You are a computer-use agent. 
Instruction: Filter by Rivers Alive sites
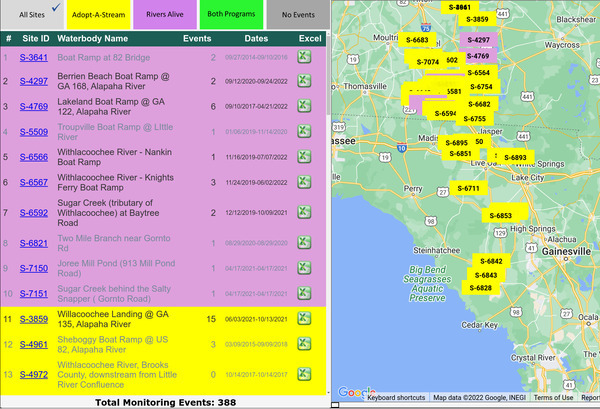[165, 15]
